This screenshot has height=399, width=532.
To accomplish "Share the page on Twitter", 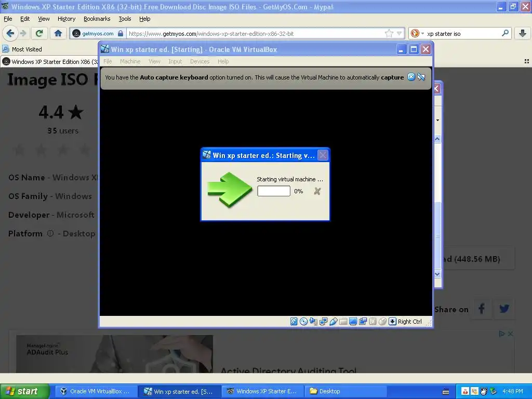I will click(x=504, y=309).
